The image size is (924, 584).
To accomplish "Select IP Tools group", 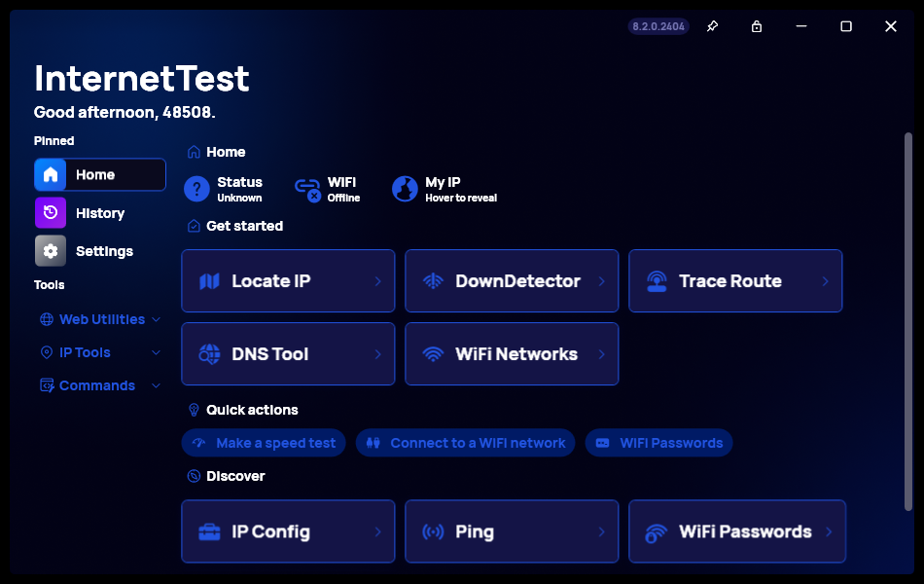I will 100,352.
